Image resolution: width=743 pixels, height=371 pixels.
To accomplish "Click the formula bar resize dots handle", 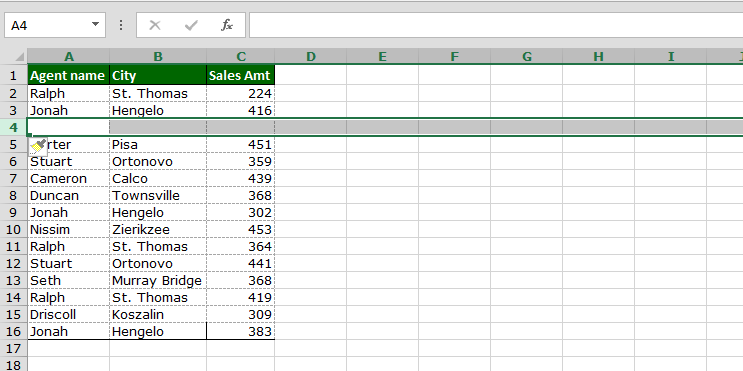I will [x=121, y=25].
